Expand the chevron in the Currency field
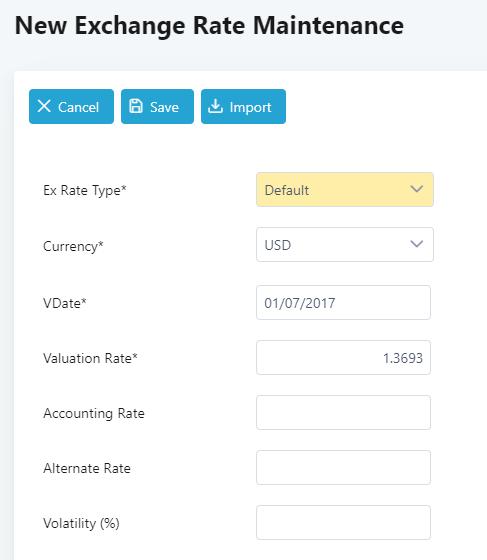 coord(417,244)
